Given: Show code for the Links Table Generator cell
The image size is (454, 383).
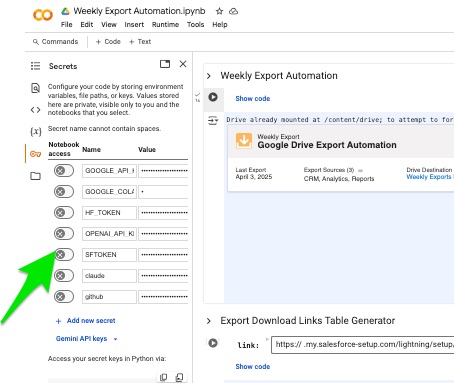Looking at the screenshot, I should coord(253,367).
